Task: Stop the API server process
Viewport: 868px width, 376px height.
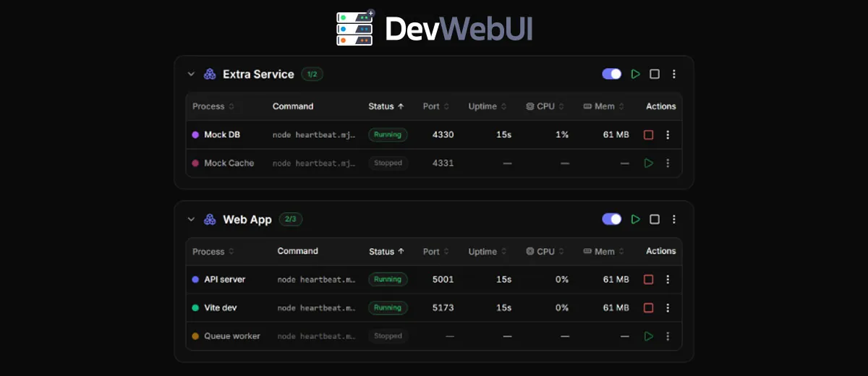Action: 648,279
